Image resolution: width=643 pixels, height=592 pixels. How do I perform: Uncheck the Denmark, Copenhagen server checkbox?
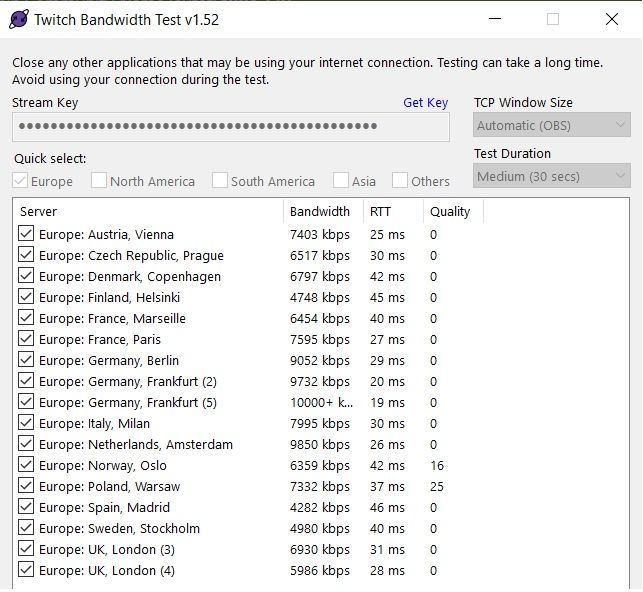click(26, 276)
